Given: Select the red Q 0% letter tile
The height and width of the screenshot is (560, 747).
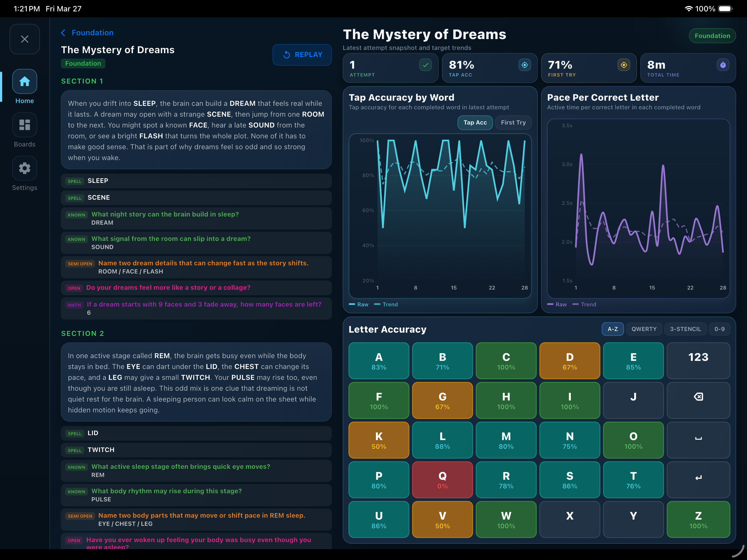Looking at the screenshot, I should click(x=442, y=479).
